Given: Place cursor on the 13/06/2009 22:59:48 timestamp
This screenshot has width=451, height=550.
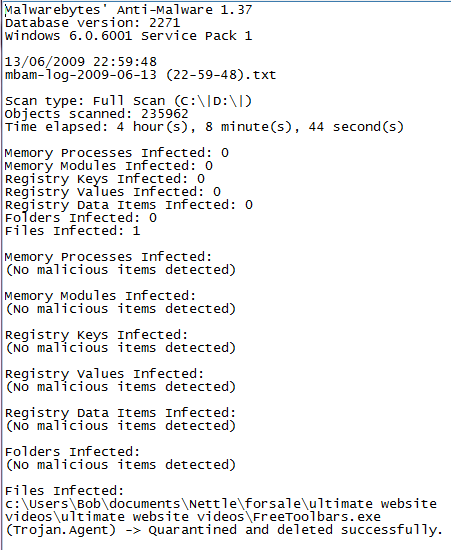Looking at the screenshot, I should tap(81, 62).
